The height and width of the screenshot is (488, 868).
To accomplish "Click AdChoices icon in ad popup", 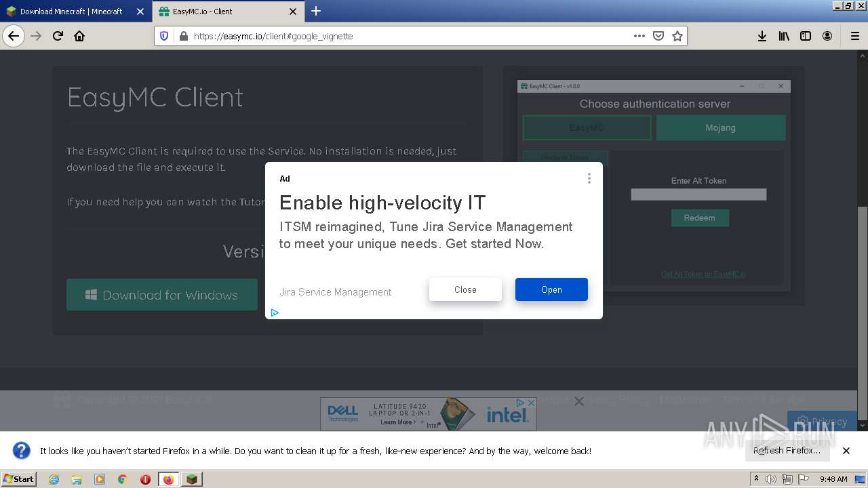I will [x=275, y=312].
